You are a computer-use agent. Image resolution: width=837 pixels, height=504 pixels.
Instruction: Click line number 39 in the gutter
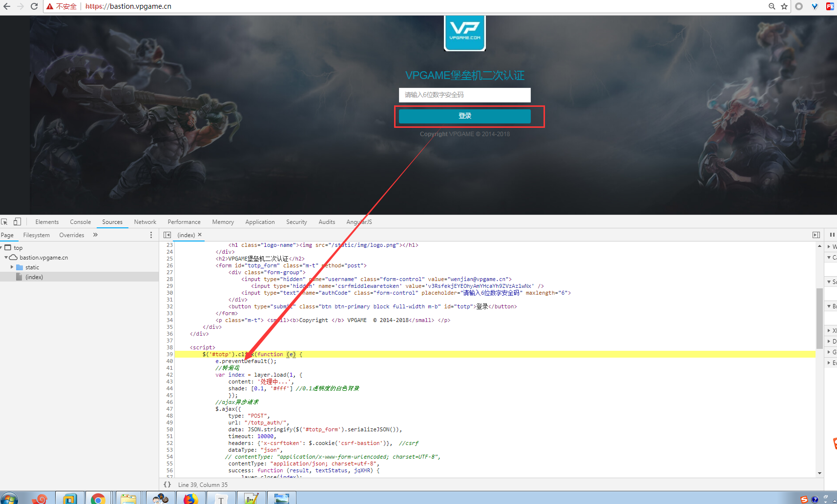169,355
